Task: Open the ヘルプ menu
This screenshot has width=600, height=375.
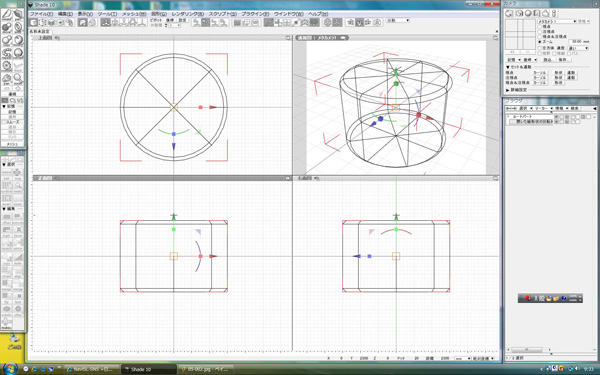Action: coord(318,14)
